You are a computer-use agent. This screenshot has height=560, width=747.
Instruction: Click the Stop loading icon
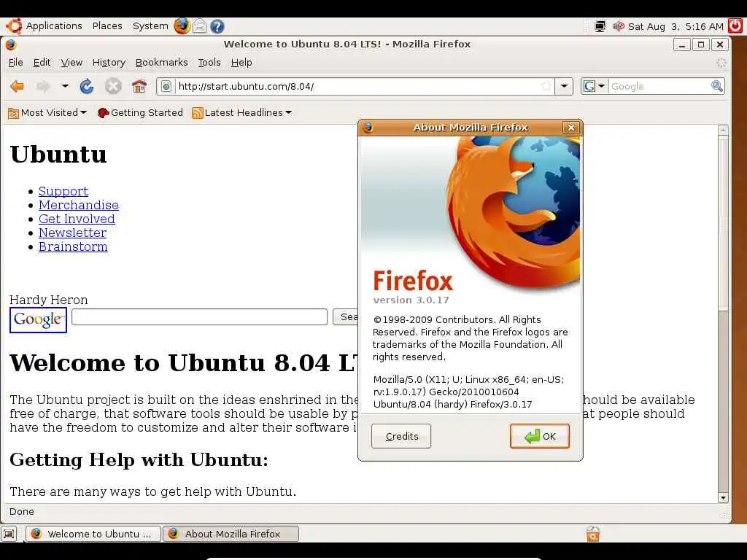tap(113, 86)
